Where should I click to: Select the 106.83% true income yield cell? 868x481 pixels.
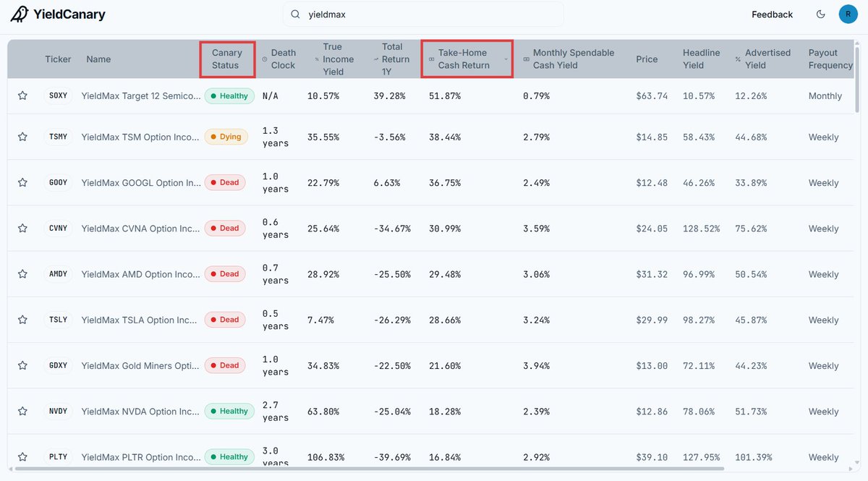coord(325,456)
